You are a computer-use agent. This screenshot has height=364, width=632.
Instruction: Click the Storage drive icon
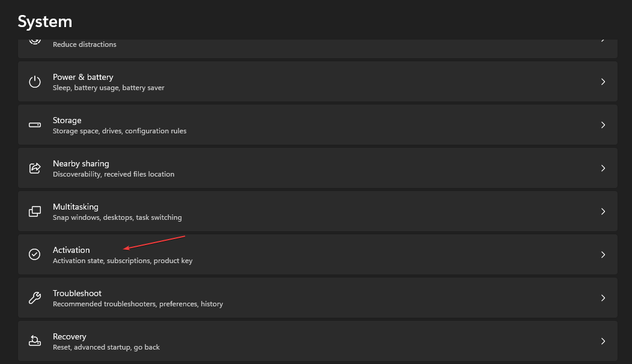[x=34, y=124]
